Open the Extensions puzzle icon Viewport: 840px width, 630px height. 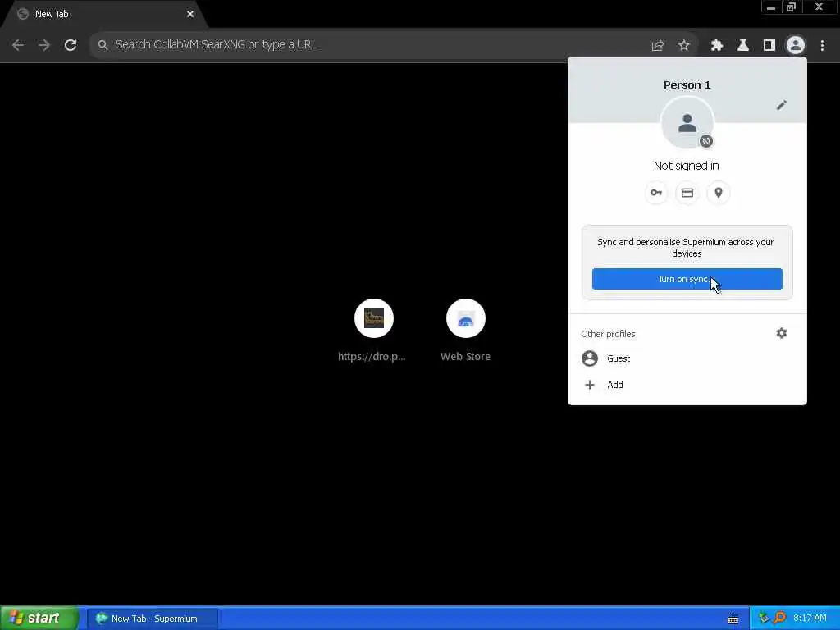coord(716,46)
